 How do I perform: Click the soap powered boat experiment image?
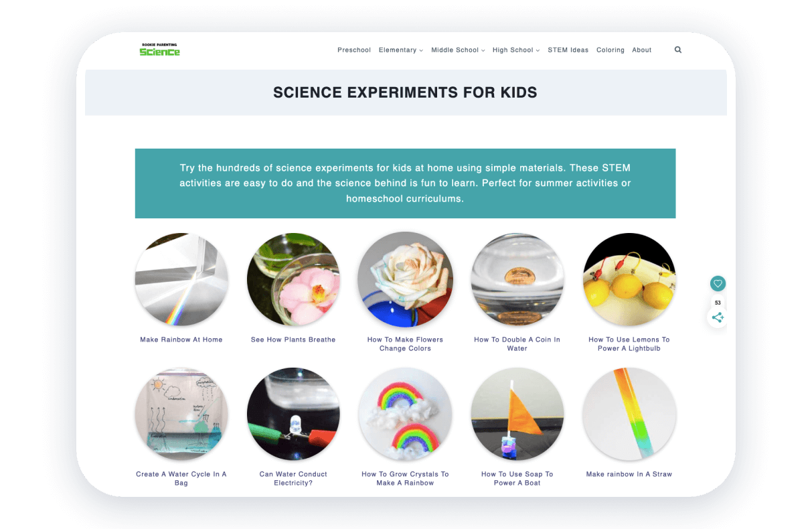tap(517, 414)
